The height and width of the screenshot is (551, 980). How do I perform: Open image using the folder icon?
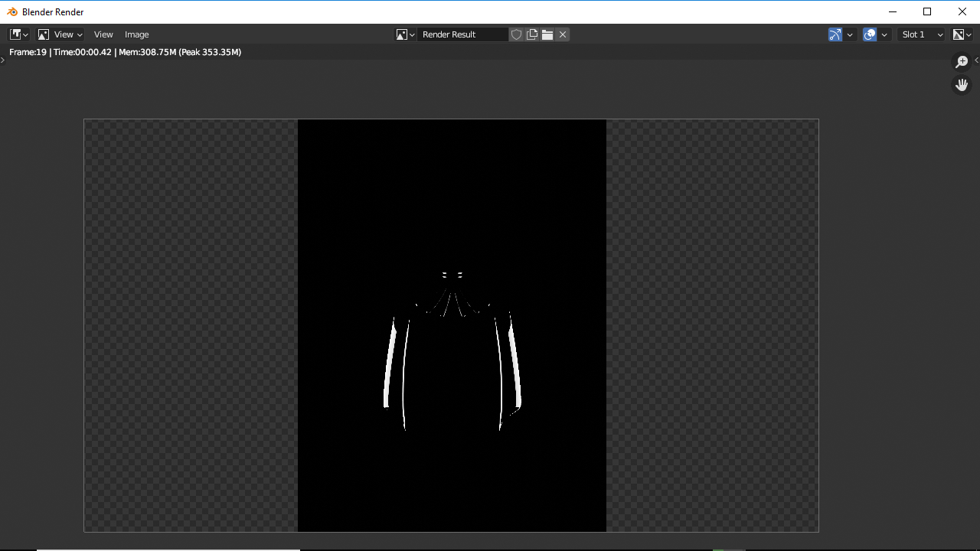click(547, 34)
